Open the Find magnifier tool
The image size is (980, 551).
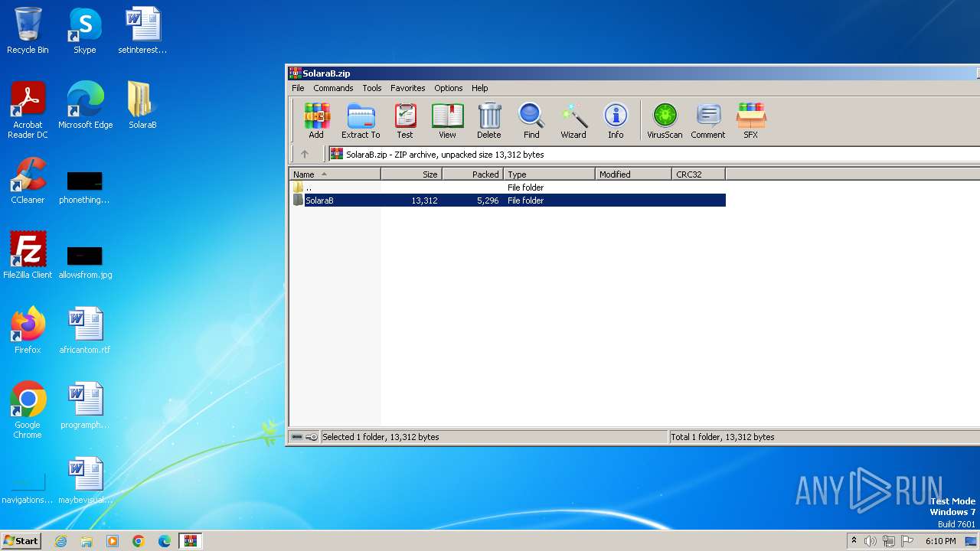531,121
